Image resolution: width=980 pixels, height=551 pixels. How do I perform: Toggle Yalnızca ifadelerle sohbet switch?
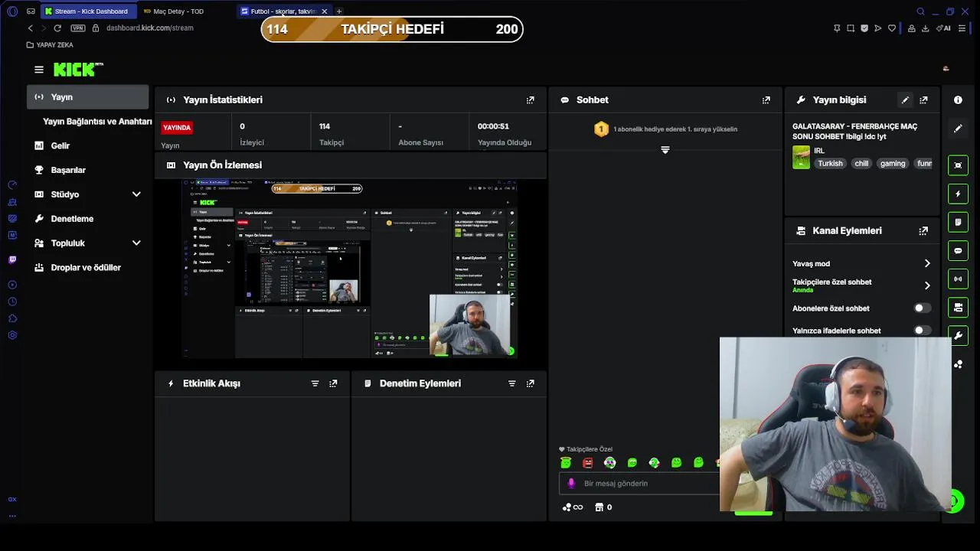point(923,331)
